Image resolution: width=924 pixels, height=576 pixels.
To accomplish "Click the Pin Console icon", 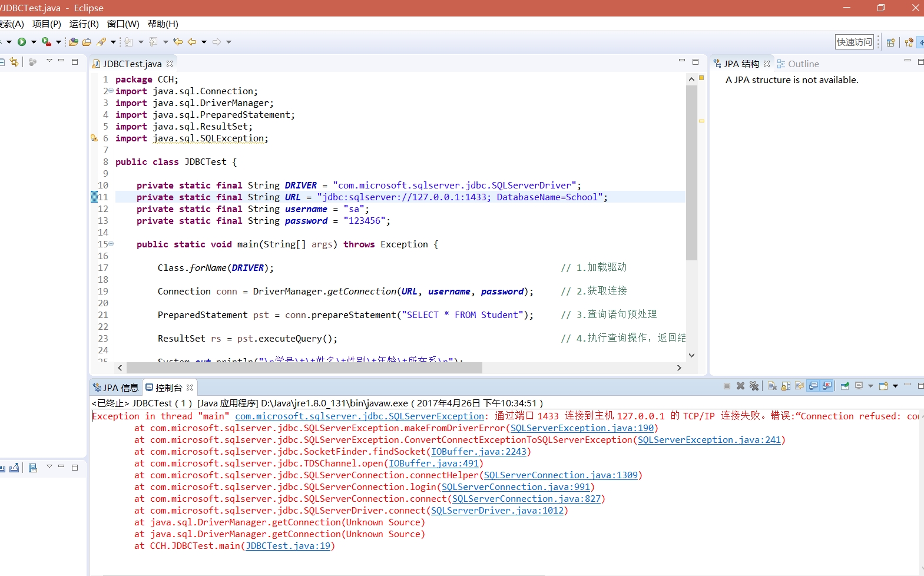I will pyautogui.click(x=845, y=386).
